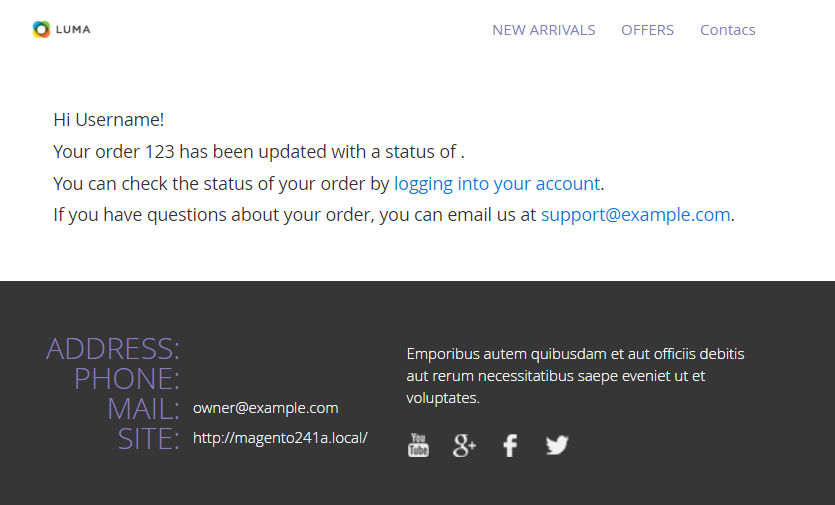Click the Luma colored circle logo

point(41,29)
